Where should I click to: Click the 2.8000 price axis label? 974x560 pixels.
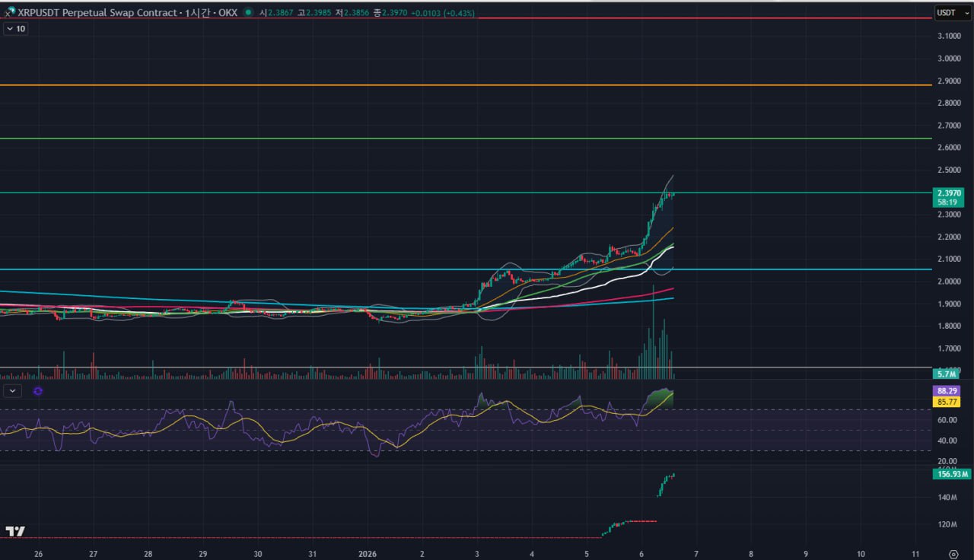click(949, 103)
